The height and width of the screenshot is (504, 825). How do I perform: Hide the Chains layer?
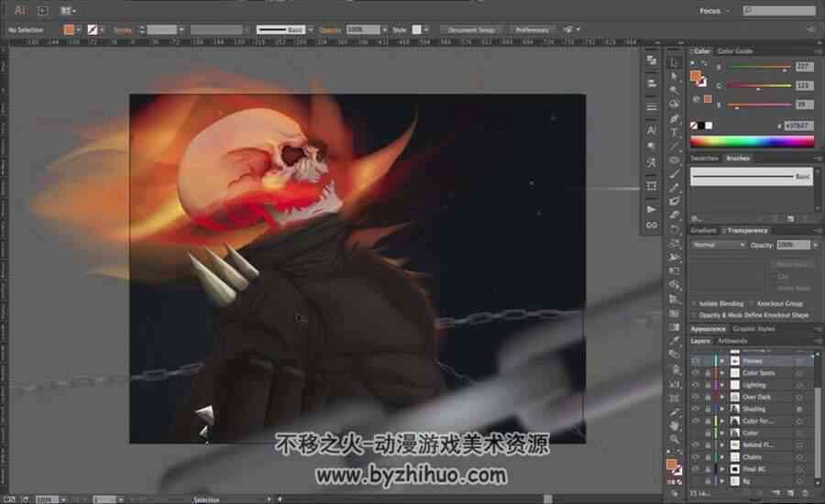(x=696, y=457)
